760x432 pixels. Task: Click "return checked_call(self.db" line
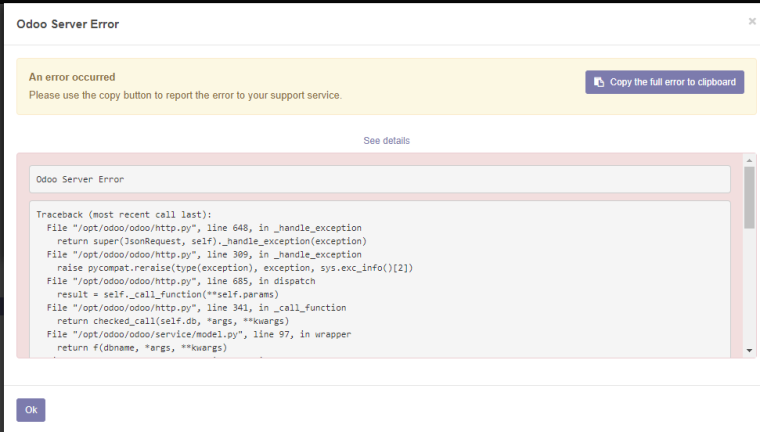point(173,321)
